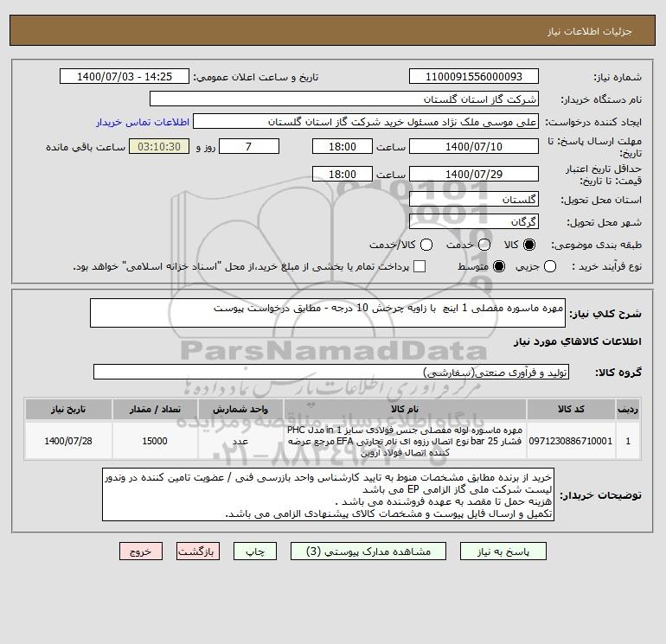The height and width of the screenshot is (644, 666).
Task: Click announcement date field 1400/07/03 - 14:25
Action: pos(125,77)
